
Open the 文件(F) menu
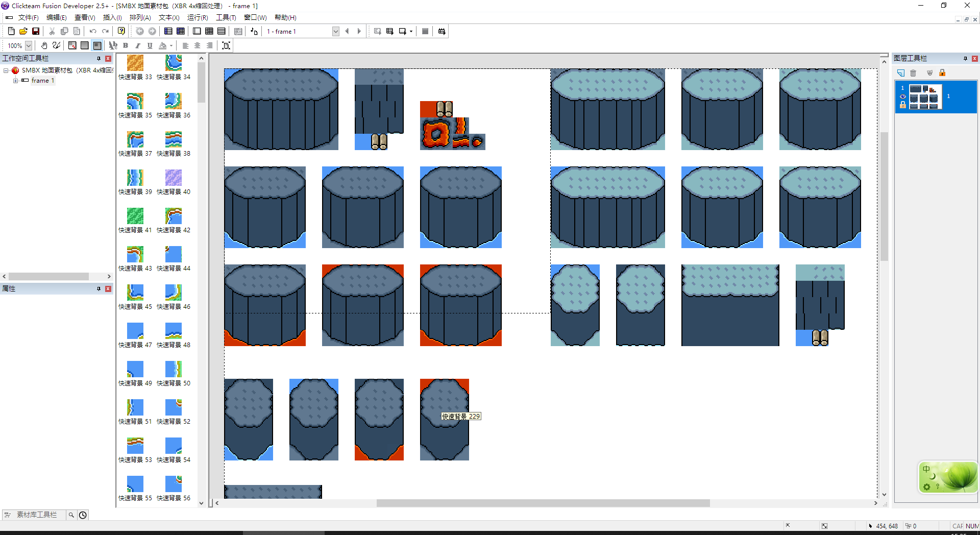[x=29, y=17]
